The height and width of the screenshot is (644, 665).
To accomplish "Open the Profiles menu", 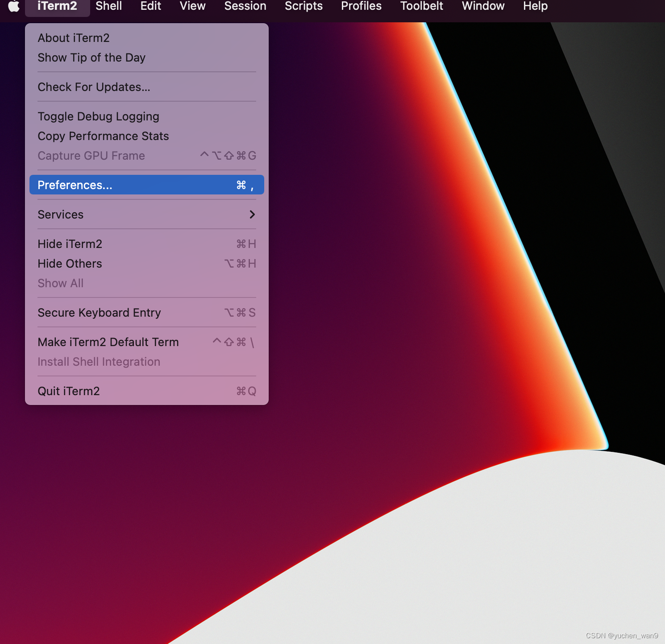I will coord(362,6).
